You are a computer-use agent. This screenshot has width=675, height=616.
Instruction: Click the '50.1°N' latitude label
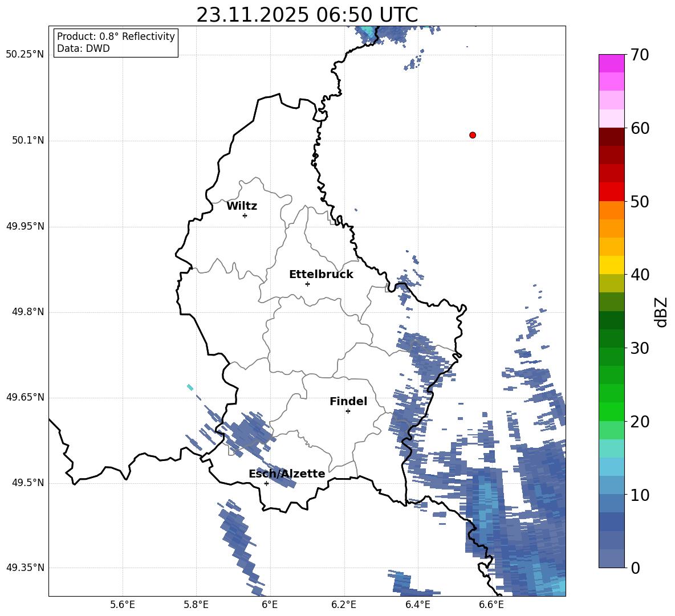(28, 141)
